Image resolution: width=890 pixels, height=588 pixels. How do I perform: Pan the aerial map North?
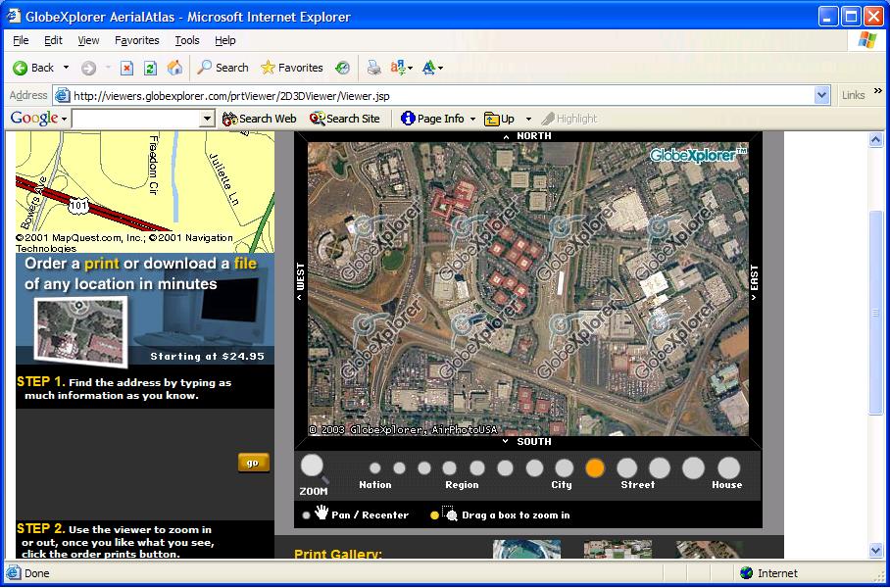click(527, 136)
